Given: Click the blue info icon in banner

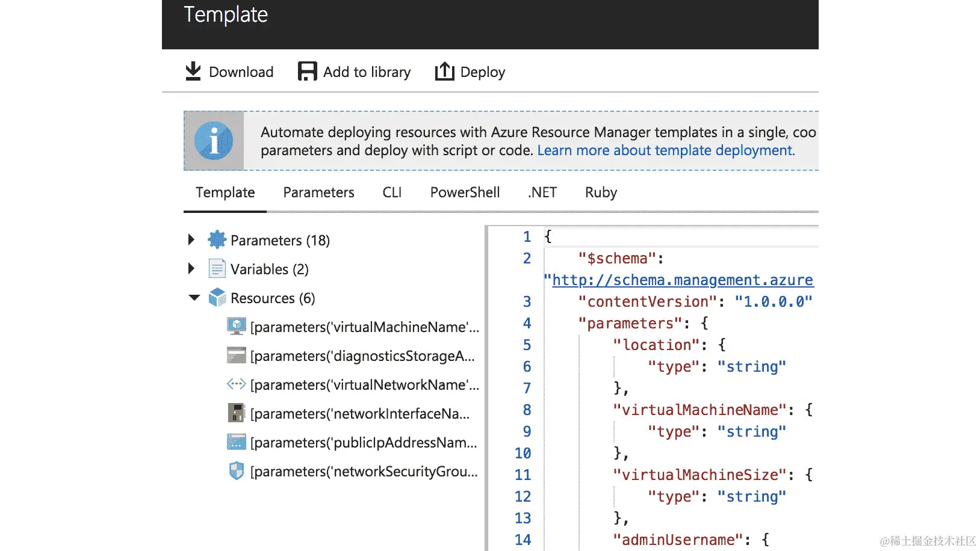Looking at the screenshot, I should (214, 141).
